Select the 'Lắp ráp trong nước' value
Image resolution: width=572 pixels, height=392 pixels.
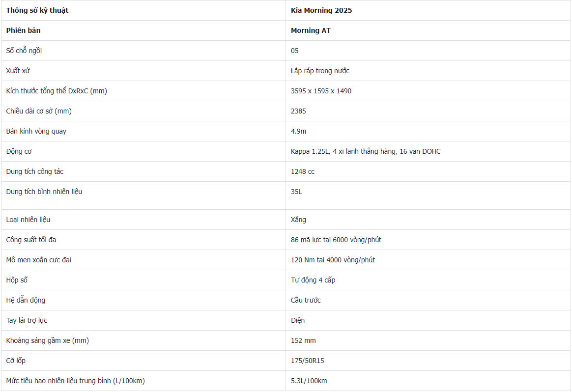point(320,71)
